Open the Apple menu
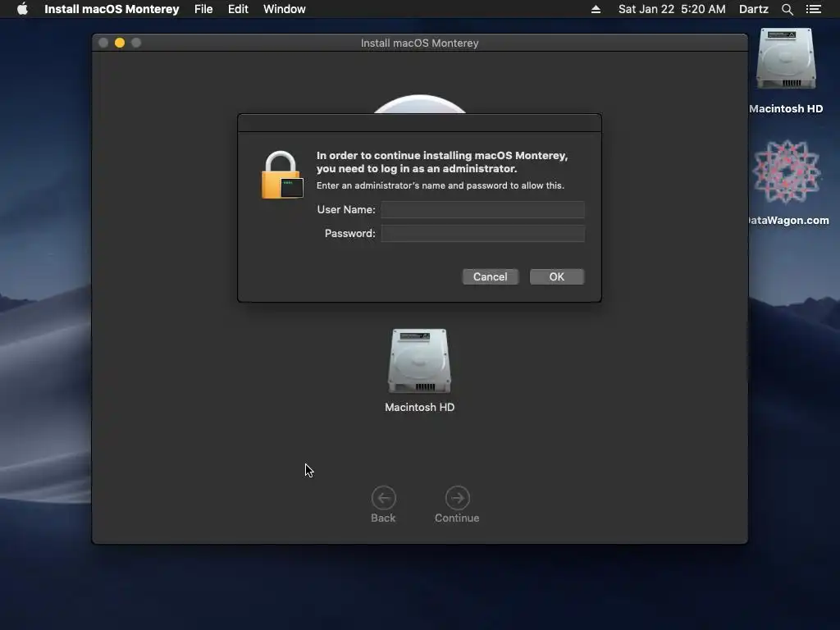 22,9
